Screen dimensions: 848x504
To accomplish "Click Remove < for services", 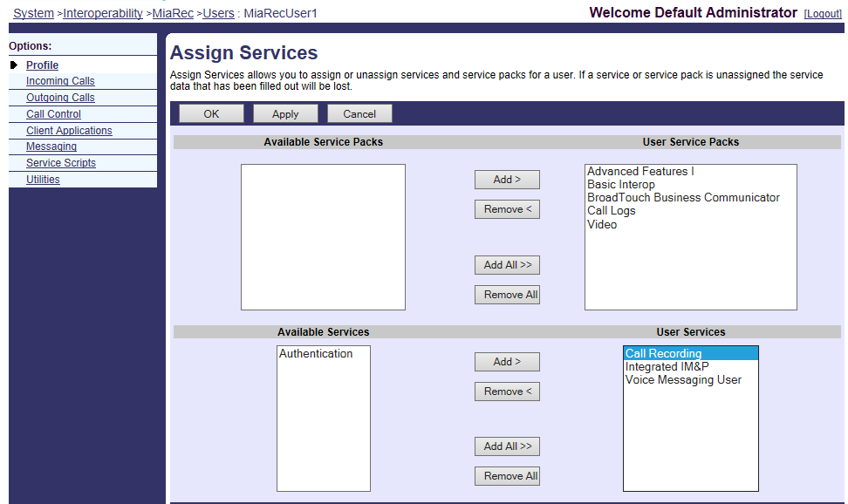I will [x=507, y=392].
